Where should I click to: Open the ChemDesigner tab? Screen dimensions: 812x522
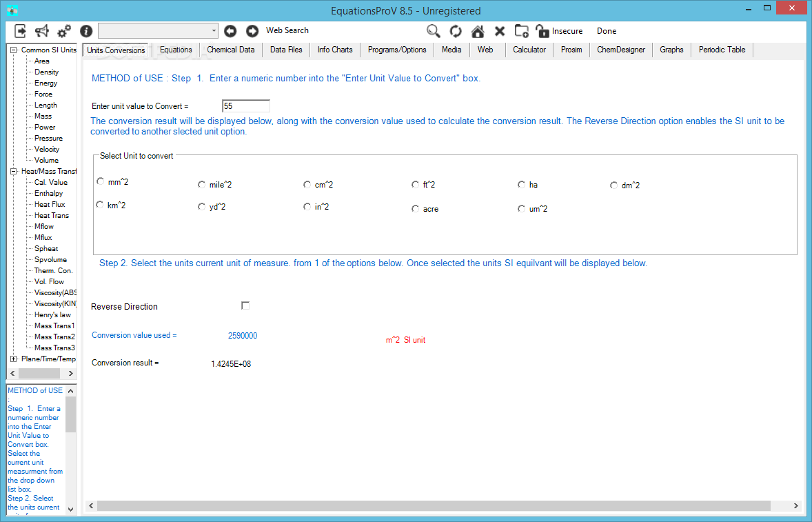tap(621, 50)
